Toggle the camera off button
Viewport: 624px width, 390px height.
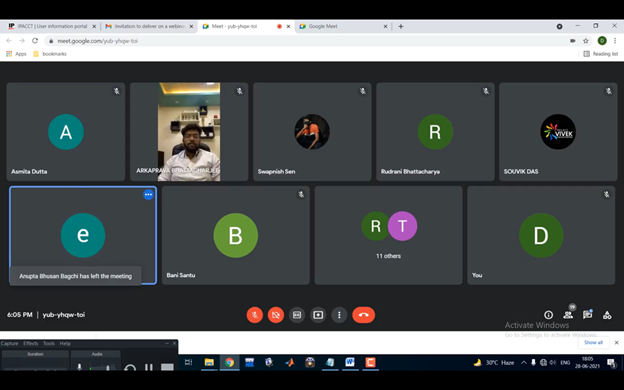(x=276, y=315)
